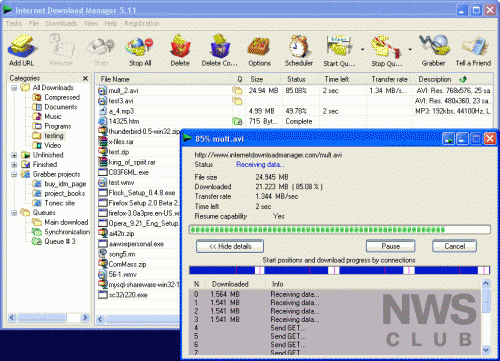Viewport: 500px width, 361px height.
Task: Expand the Finished category node
Action: pos(14,165)
